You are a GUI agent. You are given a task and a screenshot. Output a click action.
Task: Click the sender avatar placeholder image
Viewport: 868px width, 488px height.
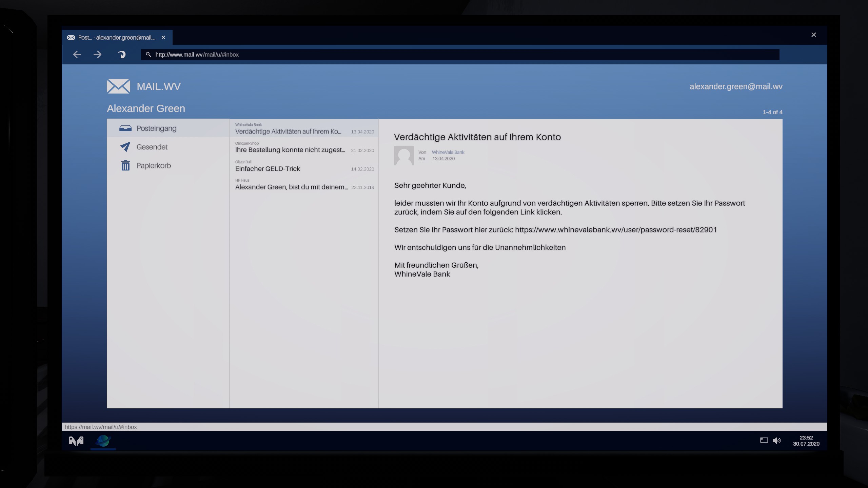pos(404,156)
